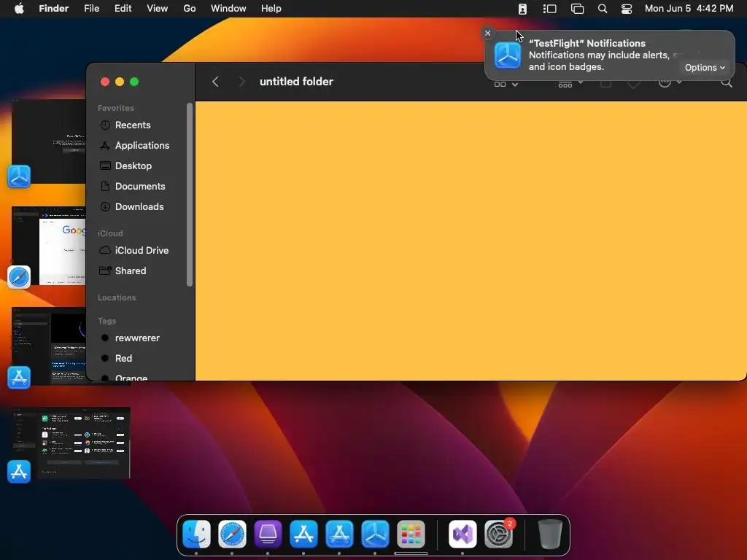Viewport: 747px width, 560px height.
Task: Switch to the TestFlight window thumbnail in Stage Manager
Action: 49,141
